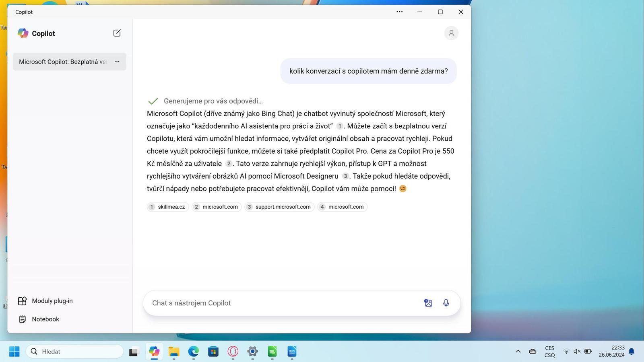
Task: Switch the CES CSQ keyboard language
Action: 549,352
